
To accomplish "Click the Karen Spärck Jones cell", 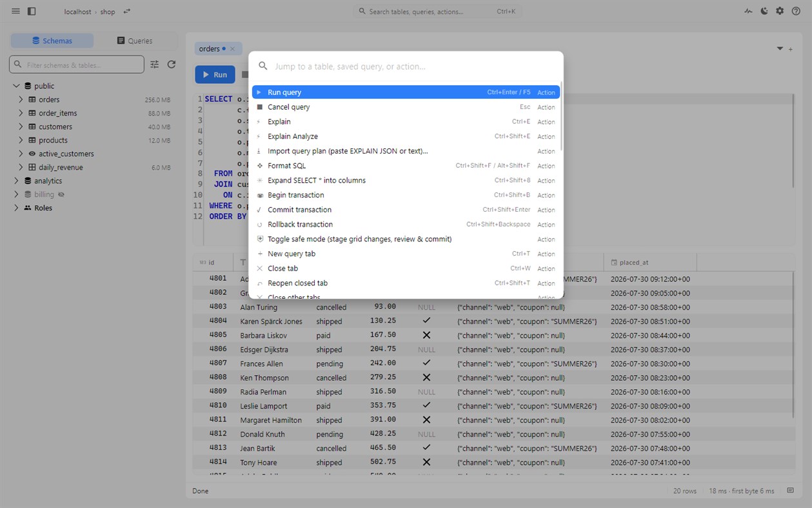I will coord(272,321).
